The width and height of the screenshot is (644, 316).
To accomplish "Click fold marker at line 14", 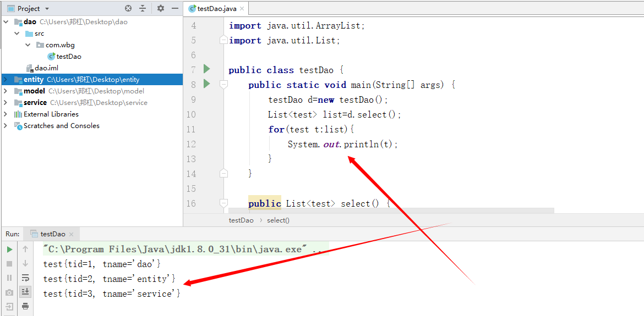I will 223,173.
